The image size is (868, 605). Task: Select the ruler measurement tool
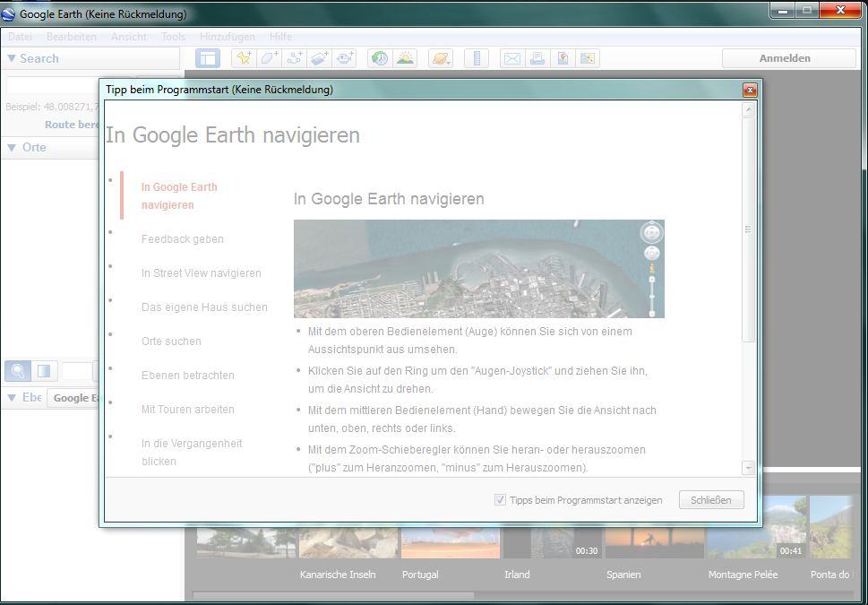477,58
